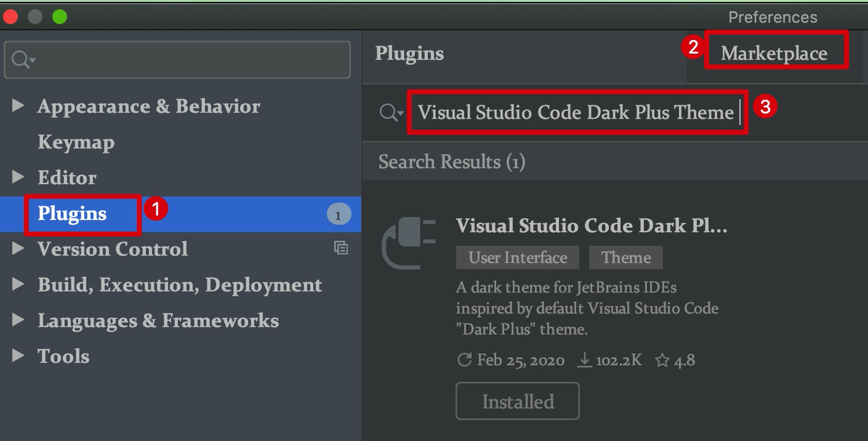868x441 pixels.
Task: Close the Preferences window with red button
Action: (10, 17)
